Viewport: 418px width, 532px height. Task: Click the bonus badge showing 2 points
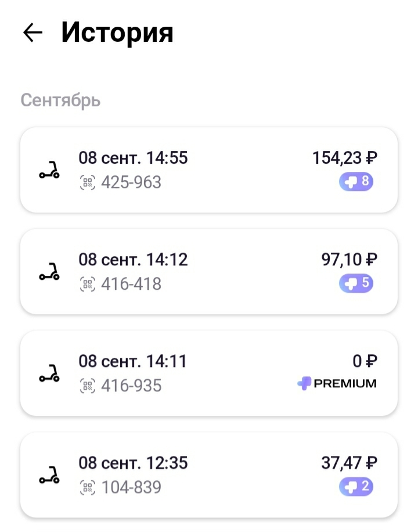coord(356,487)
